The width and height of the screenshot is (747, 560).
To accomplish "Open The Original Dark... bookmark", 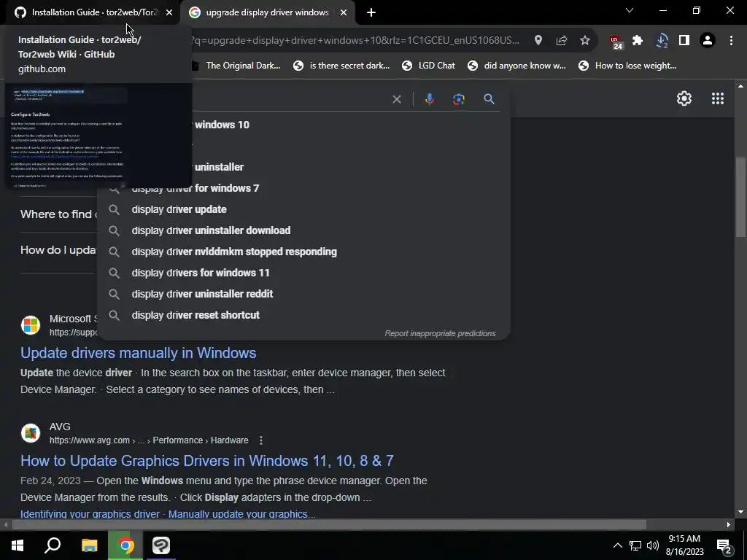I will pyautogui.click(x=237, y=66).
